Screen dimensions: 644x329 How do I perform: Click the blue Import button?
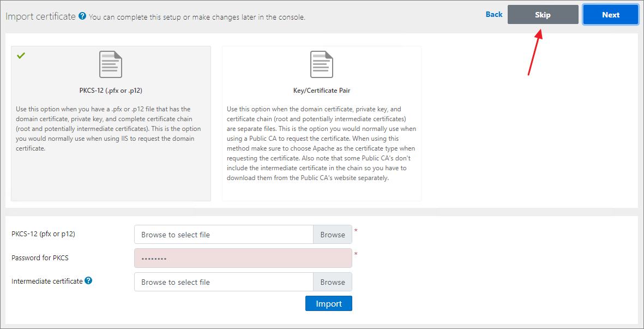(x=329, y=303)
